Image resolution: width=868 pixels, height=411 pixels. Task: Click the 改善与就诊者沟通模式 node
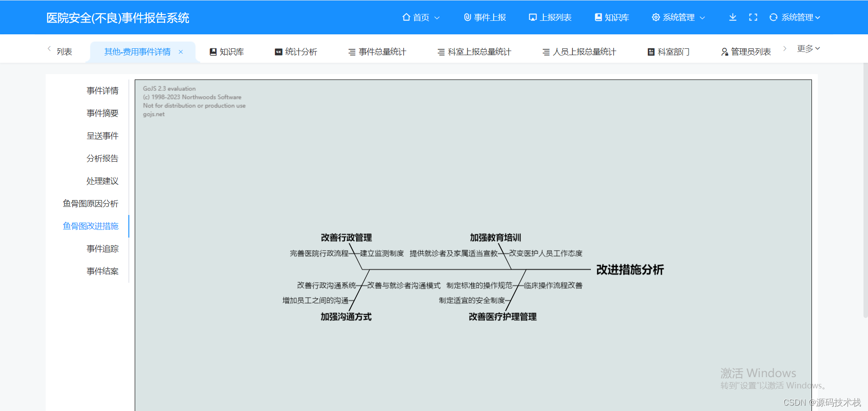coord(404,285)
